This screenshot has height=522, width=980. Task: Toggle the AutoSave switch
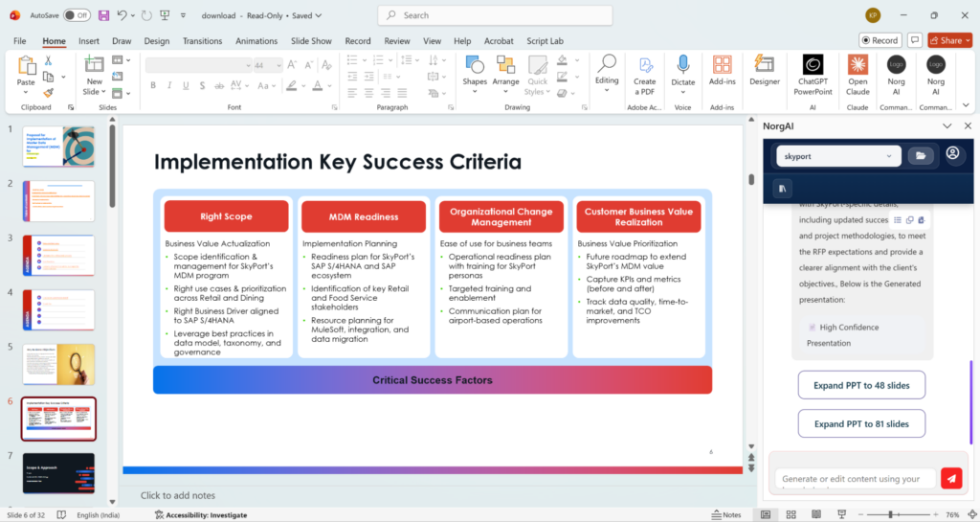tap(76, 15)
